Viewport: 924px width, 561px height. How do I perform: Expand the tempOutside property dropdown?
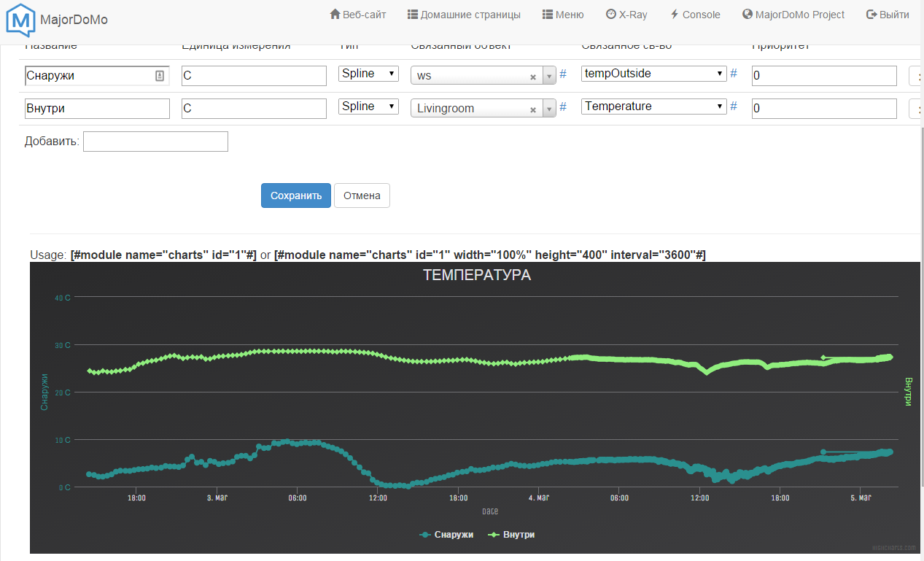pyautogui.click(x=653, y=74)
